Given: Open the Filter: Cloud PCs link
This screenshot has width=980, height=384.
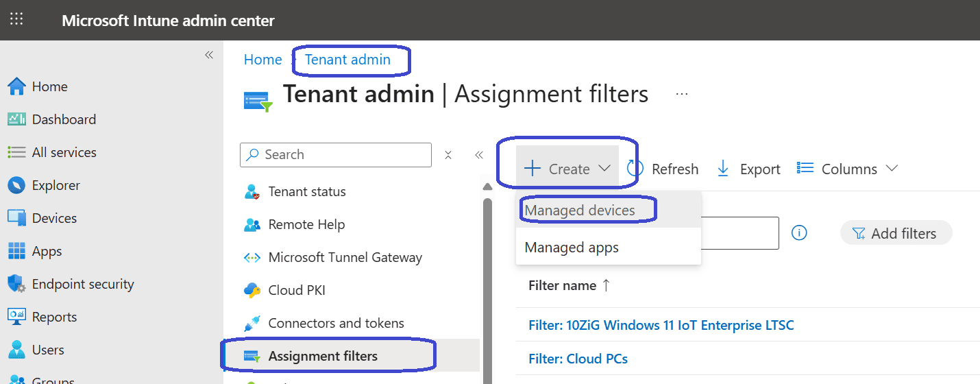Looking at the screenshot, I should (578, 359).
